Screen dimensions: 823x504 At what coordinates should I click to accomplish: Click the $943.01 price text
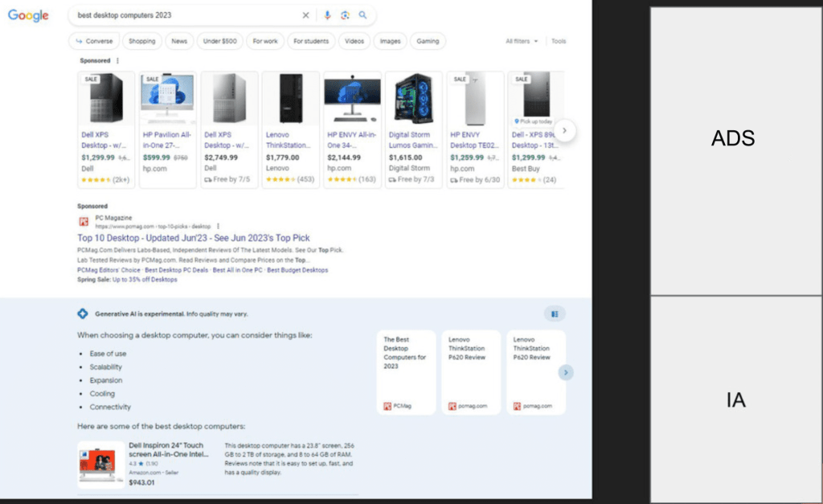(x=141, y=482)
